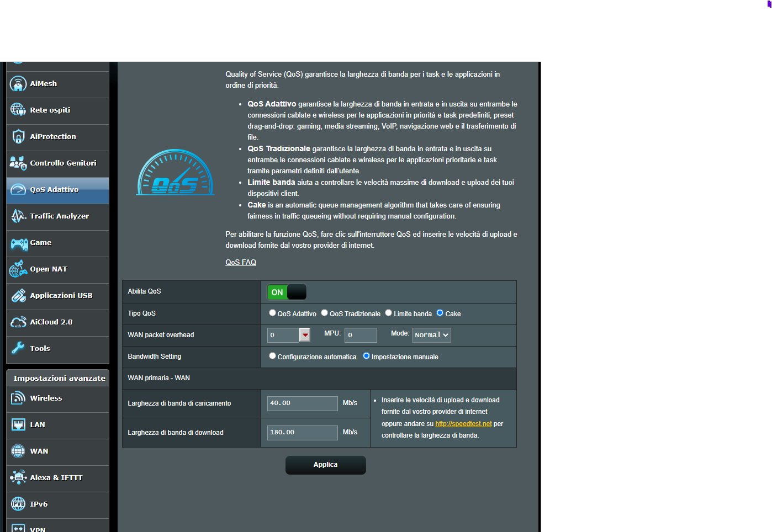This screenshot has width=772, height=532.
Task: Click the "Bandwidth Setting" label
Action: tap(155, 357)
